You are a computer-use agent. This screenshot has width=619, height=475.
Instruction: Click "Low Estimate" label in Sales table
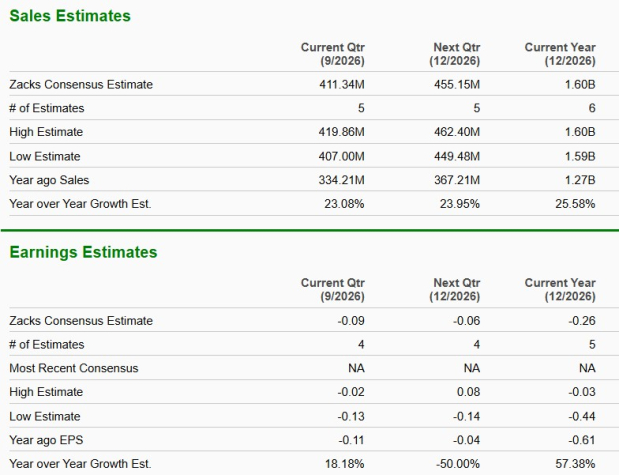pos(45,156)
